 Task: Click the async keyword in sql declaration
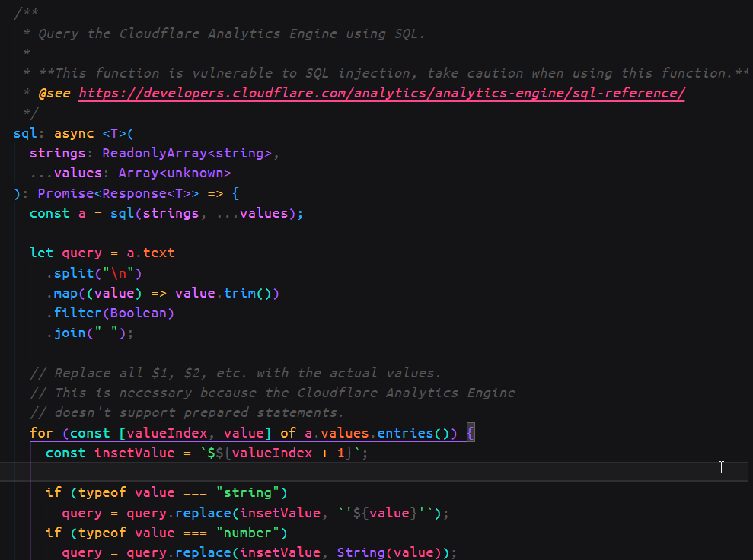[74, 134]
